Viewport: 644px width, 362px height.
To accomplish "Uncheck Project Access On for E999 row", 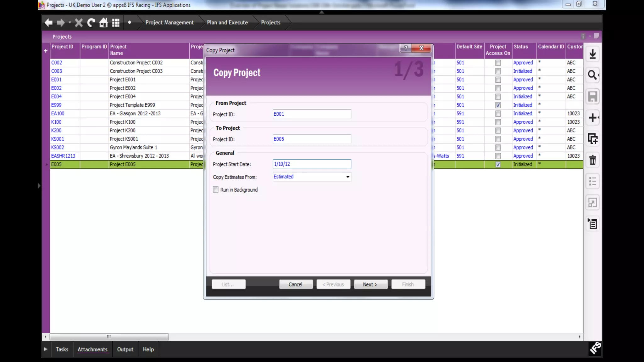I will pyautogui.click(x=498, y=105).
